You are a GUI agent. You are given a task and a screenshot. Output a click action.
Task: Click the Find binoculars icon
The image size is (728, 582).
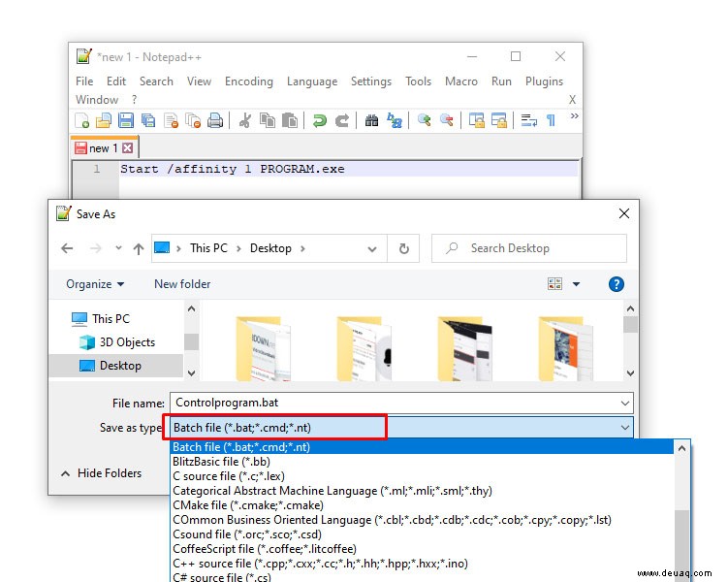[371, 121]
